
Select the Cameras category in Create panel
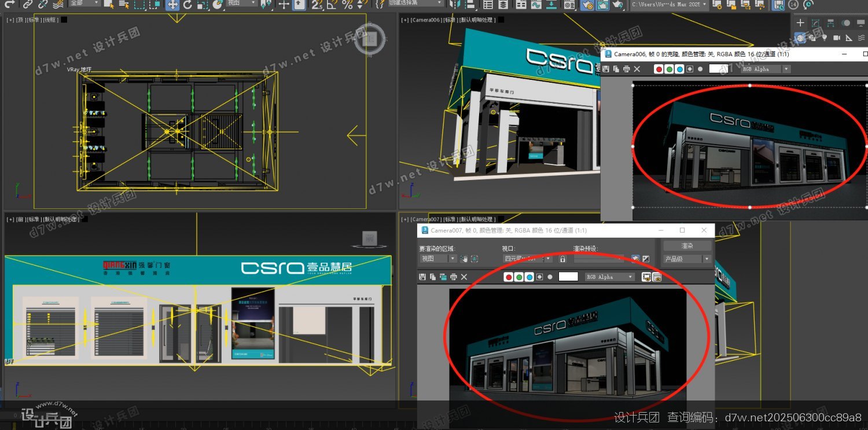[x=837, y=38]
